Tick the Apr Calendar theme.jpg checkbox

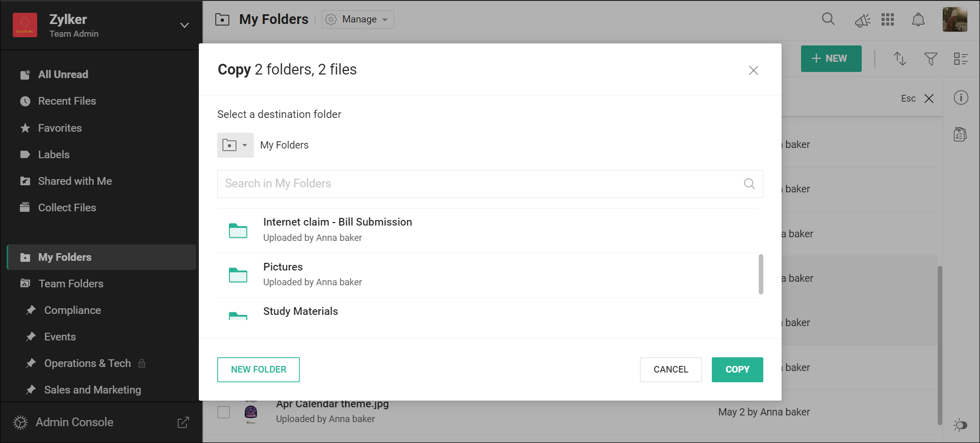coord(224,412)
